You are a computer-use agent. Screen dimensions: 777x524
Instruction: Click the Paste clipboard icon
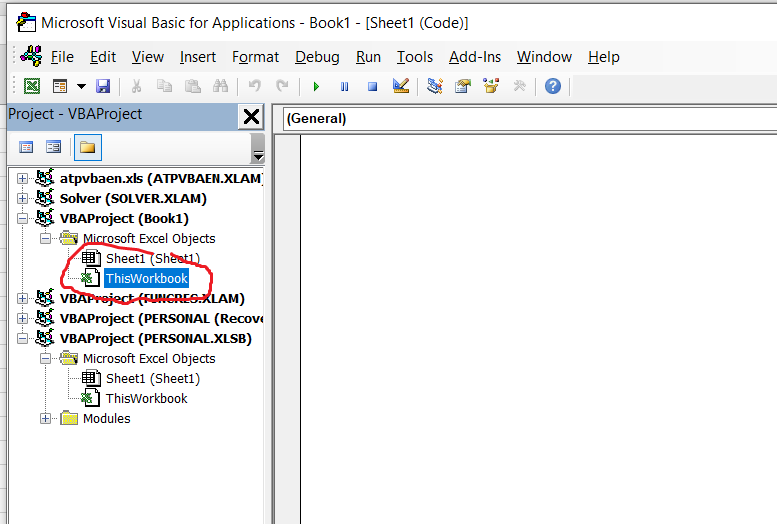192,86
